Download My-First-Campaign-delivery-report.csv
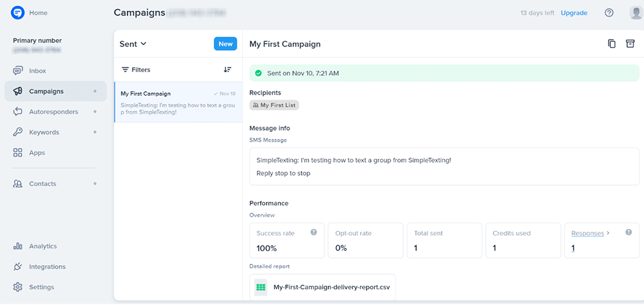Viewport: 644px width, 305px height. tap(323, 287)
